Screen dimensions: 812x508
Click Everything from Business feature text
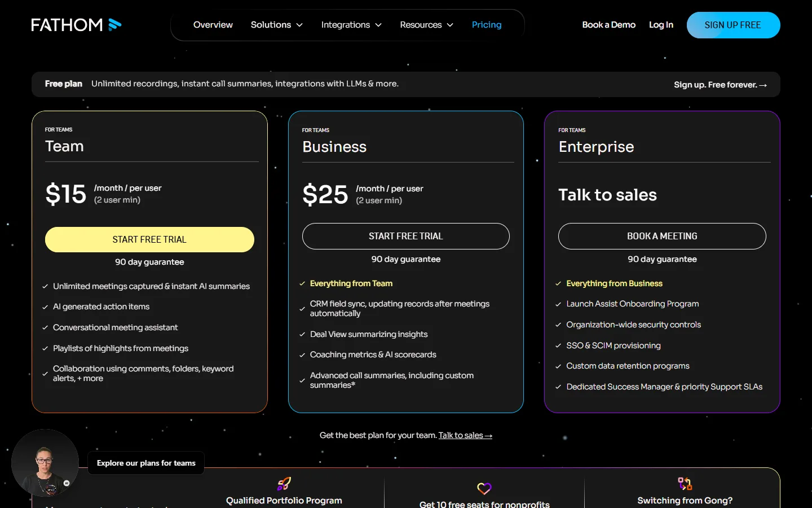pyautogui.click(x=614, y=283)
